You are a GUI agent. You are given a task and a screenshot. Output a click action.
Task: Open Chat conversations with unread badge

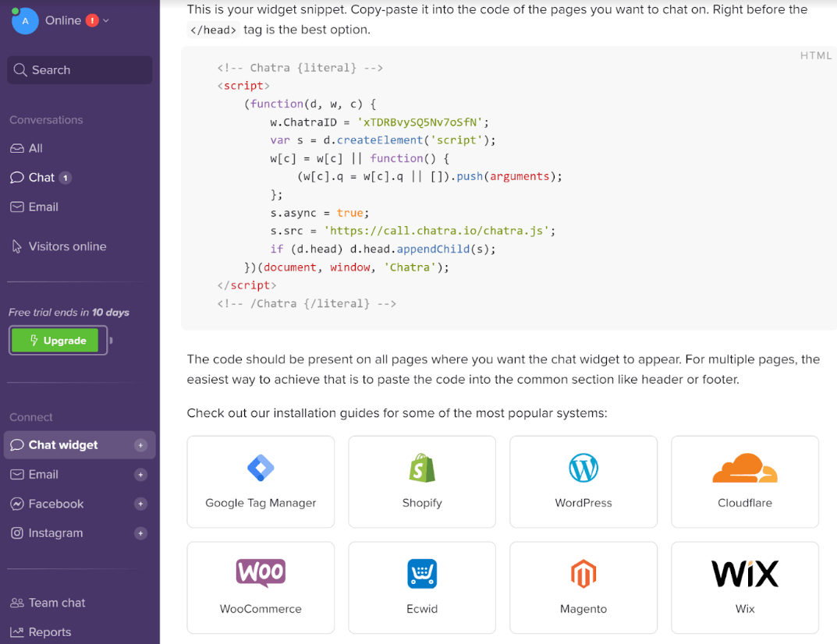(x=41, y=178)
